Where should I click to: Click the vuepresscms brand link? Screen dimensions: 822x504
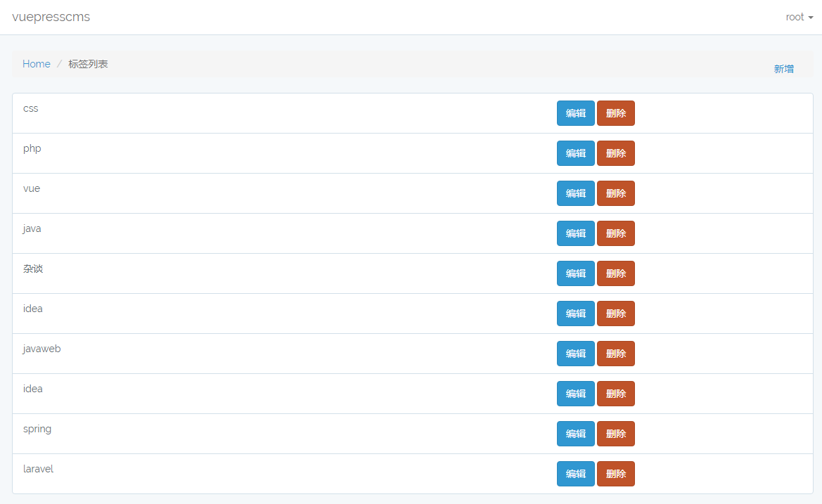coord(51,17)
